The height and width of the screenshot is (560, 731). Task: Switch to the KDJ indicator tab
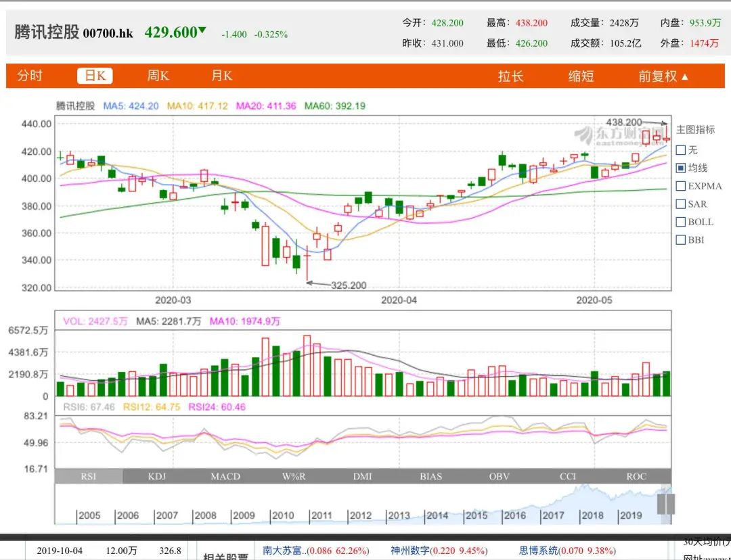(x=157, y=476)
